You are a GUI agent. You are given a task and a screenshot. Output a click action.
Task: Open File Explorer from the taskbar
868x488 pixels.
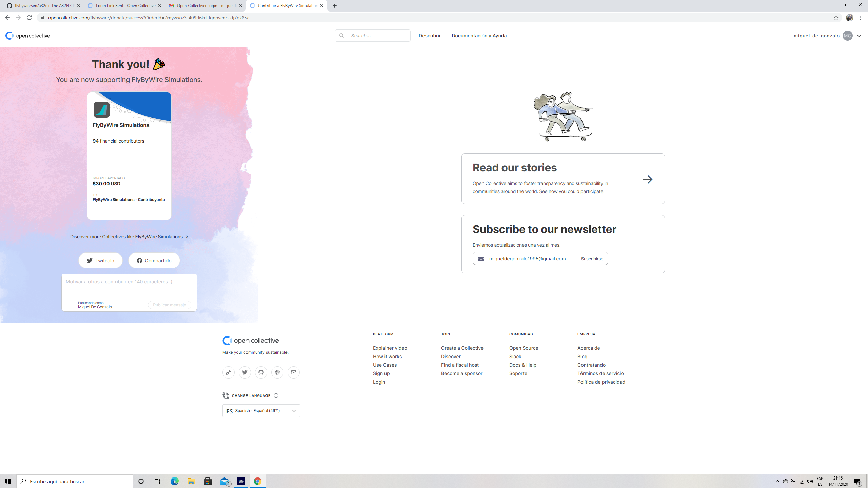pos(191,481)
